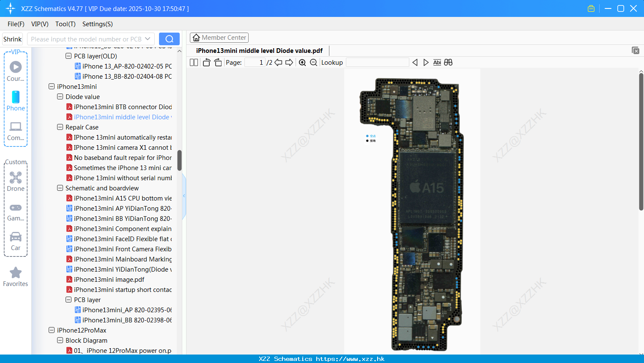Click the yellow toolbox icon in title bar
The width and height of the screenshot is (644, 363).
point(591,8)
